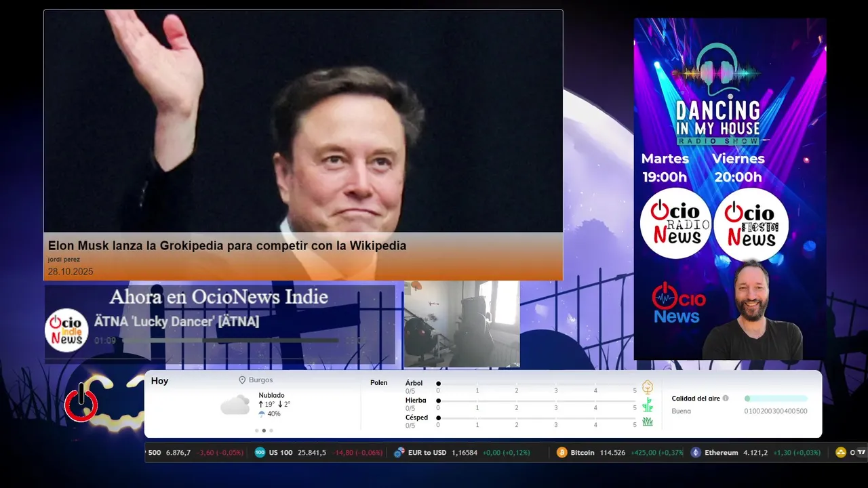Click the Hierba grass pollen icon
Viewport: 868px width, 488px height.
pyautogui.click(x=648, y=405)
